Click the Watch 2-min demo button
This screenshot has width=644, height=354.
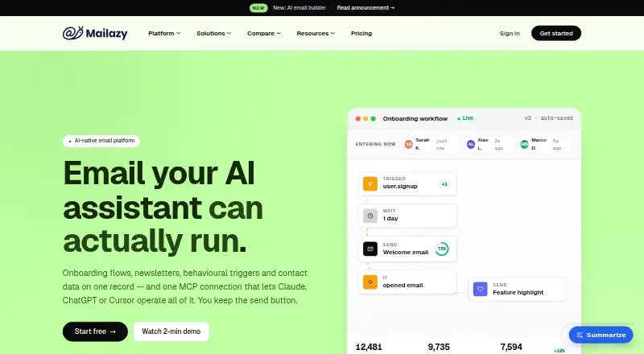click(171, 331)
